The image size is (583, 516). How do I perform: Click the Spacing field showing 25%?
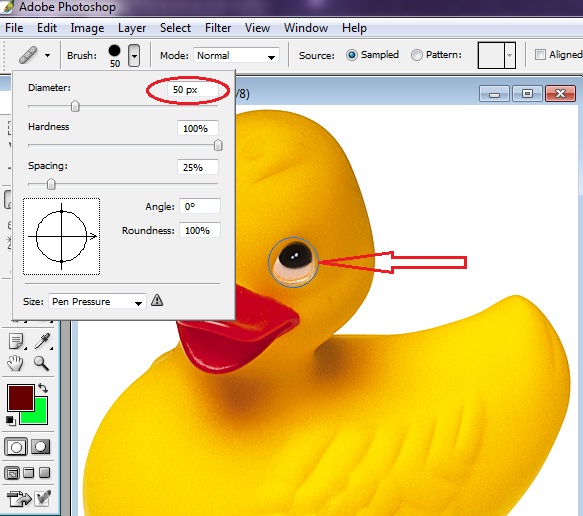point(197,167)
